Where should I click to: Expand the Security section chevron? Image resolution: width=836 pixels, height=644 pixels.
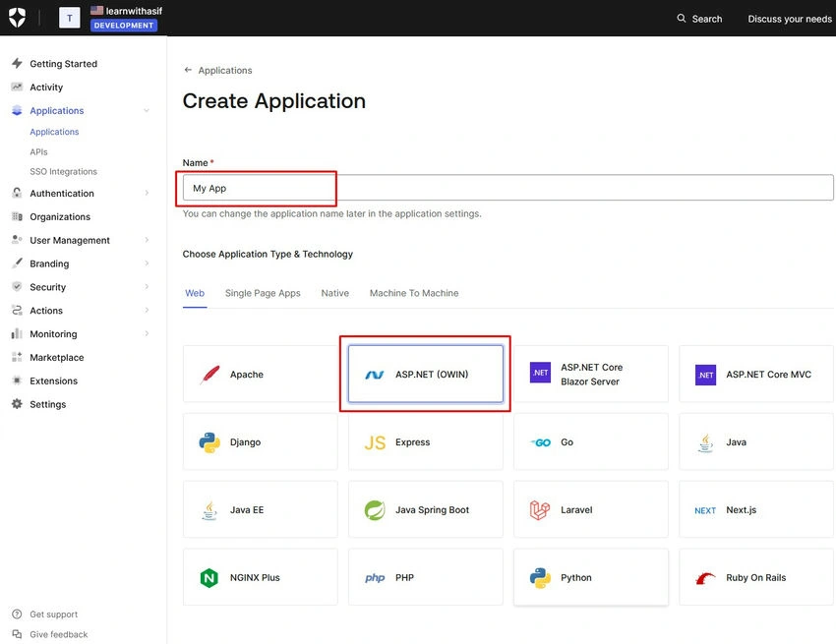click(x=147, y=287)
